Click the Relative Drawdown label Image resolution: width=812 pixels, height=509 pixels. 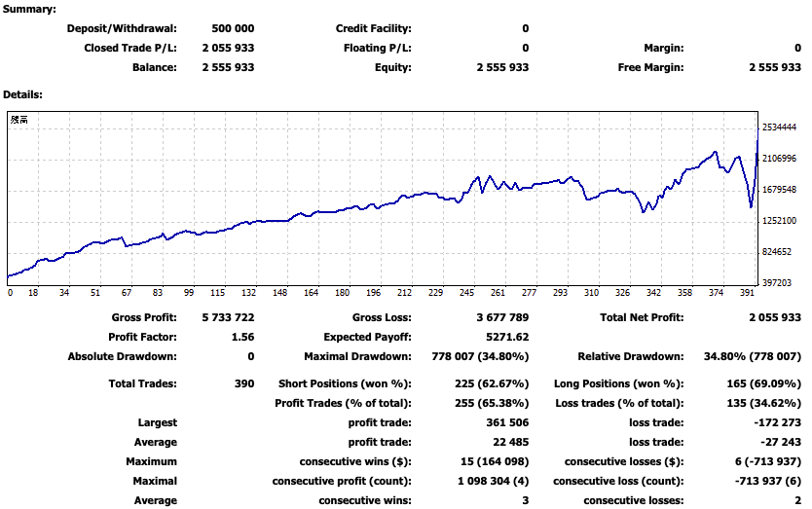pyautogui.click(x=631, y=356)
